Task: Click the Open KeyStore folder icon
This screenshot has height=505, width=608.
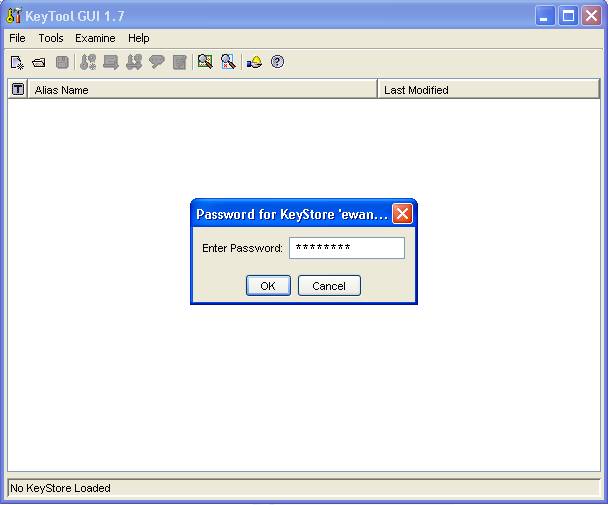Action: (39, 62)
